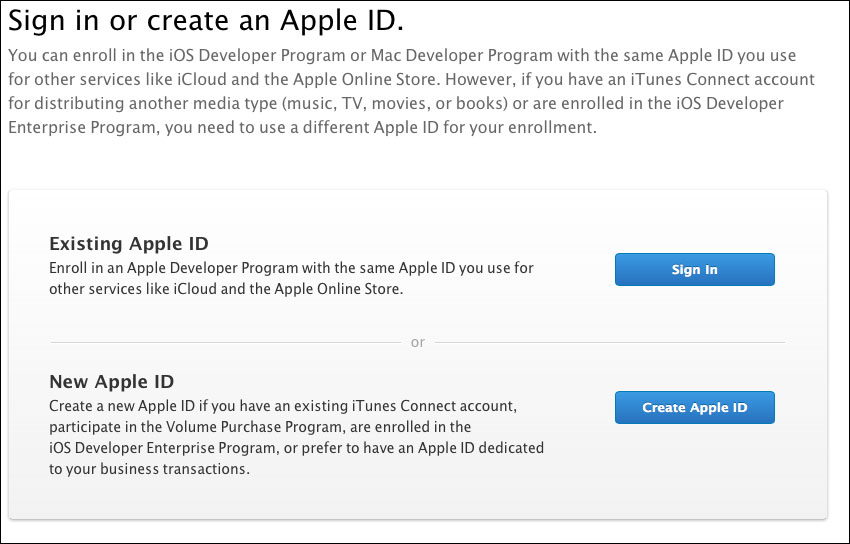
Task: Click the divider line left of "or"
Action: coord(226,342)
